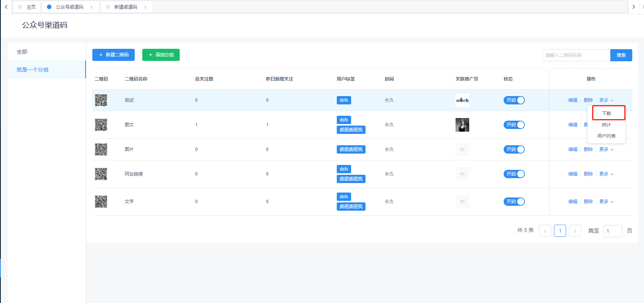
Task: Open the QR code image for 网址链接
Action: tap(101, 174)
